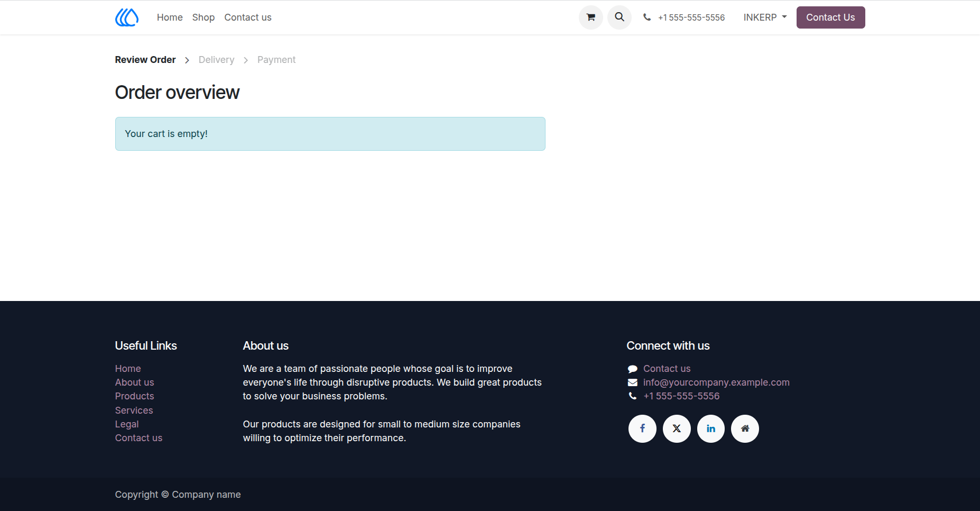Open Contact us link in Useful Links
Screen dimensions: 980x511
(139, 438)
